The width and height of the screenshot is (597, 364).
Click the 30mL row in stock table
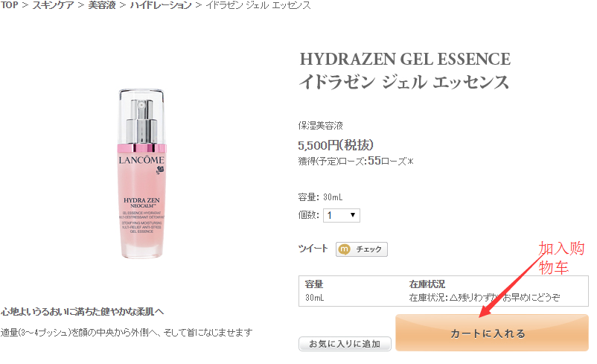click(444, 297)
